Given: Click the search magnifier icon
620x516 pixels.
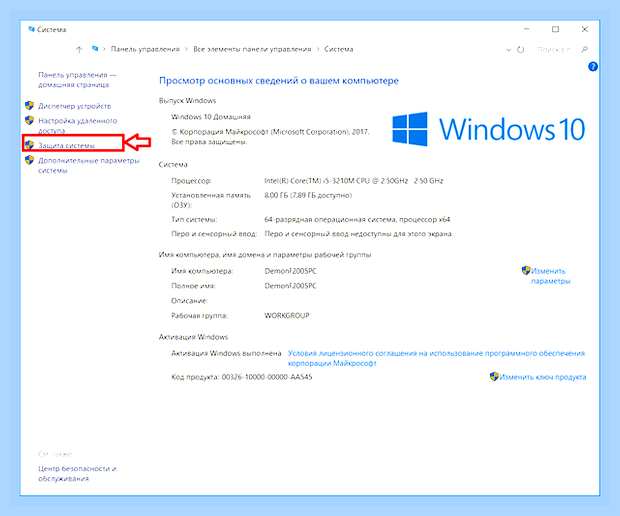Looking at the screenshot, I should [x=584, y=49].
